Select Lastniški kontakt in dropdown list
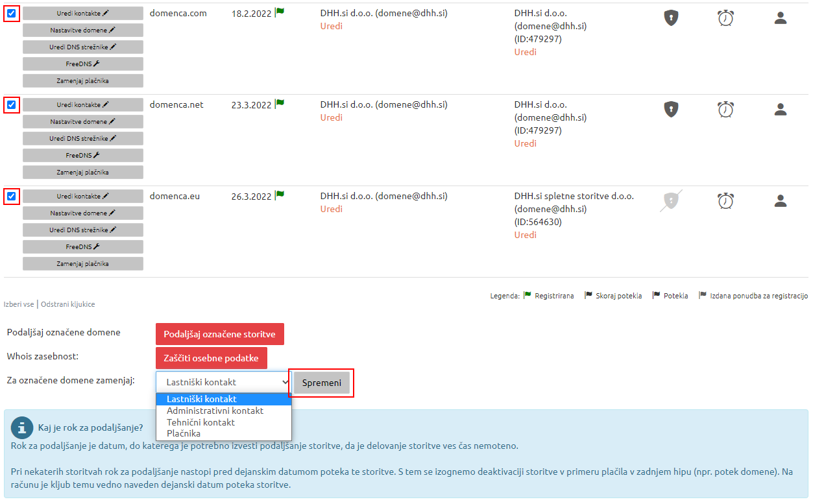Viewport: 813px width, 504px height. pyautogui.click(x=224, y=399)
